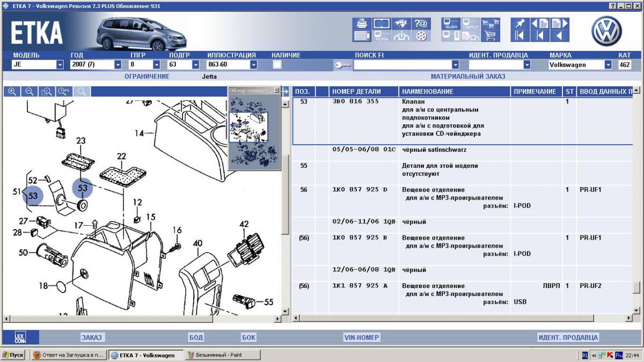Click БОД in the bottom bar

196,337
